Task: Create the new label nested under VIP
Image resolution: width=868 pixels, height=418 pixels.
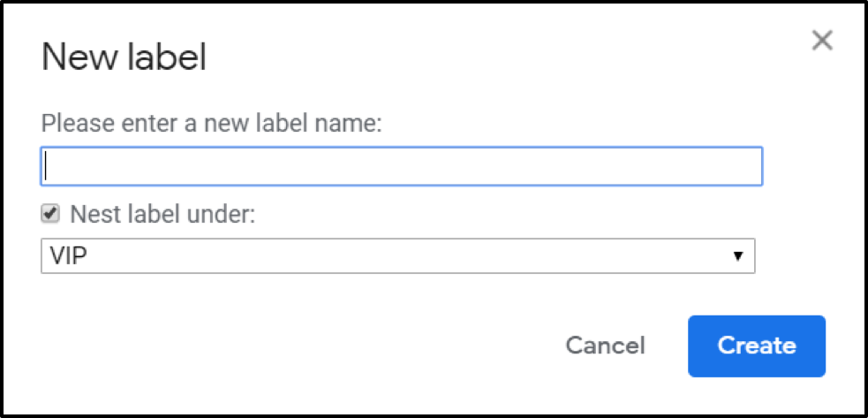Action: [756, 346]
